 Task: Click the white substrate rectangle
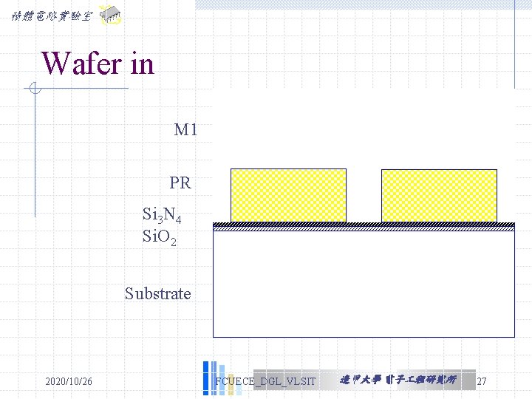tap(364, 284)
